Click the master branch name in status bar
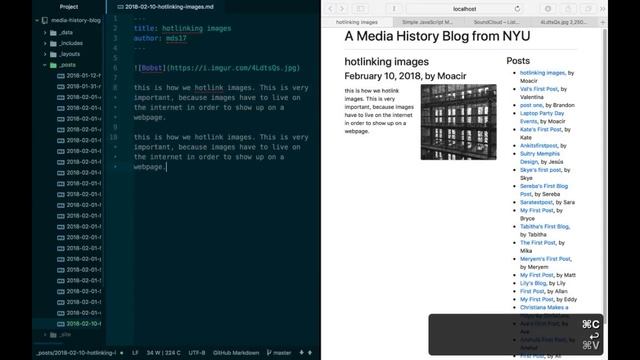 pos(282,353)
